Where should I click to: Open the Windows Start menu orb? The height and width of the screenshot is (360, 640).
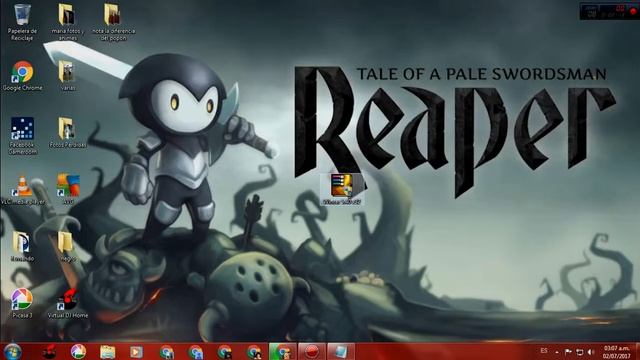[x=12, y=351]
